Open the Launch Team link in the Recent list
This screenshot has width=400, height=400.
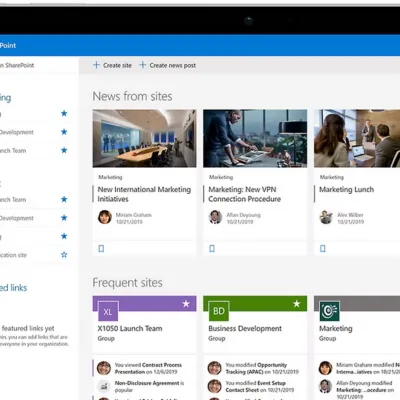click(13, 200)
